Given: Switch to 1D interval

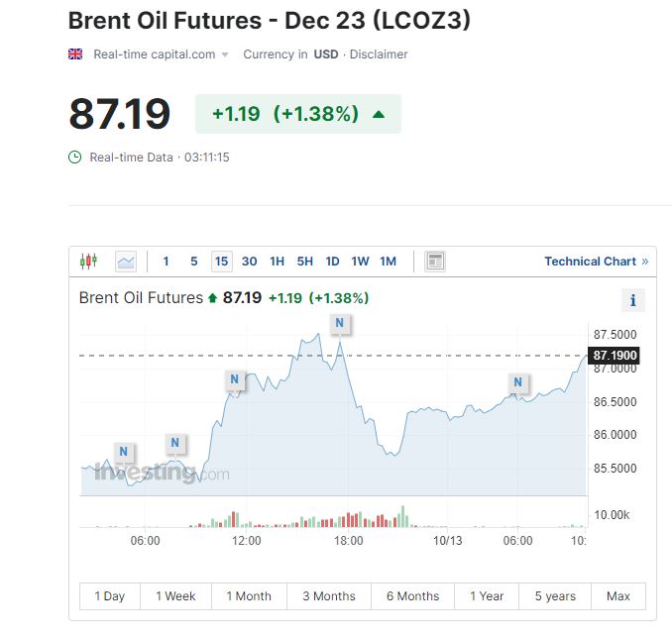Looking at the screenshot, I should [x=332, y=262].
